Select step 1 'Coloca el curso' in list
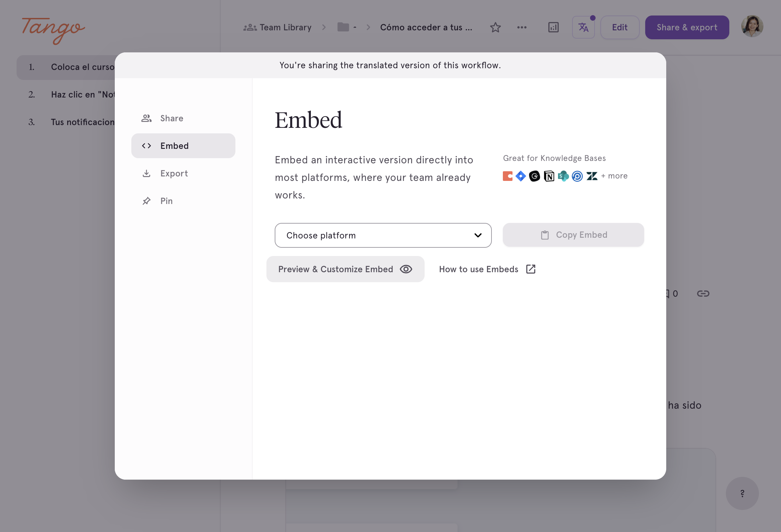 [66, 67]
